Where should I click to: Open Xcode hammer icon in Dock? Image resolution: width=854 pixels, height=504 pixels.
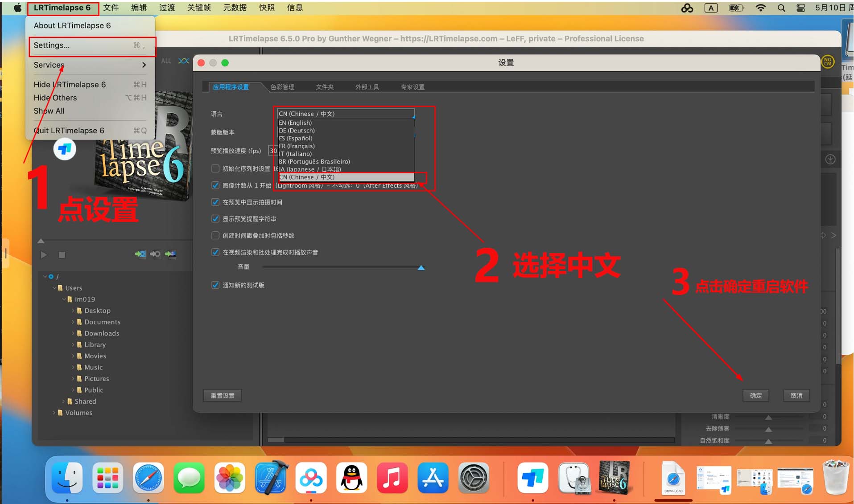point(271,479)
